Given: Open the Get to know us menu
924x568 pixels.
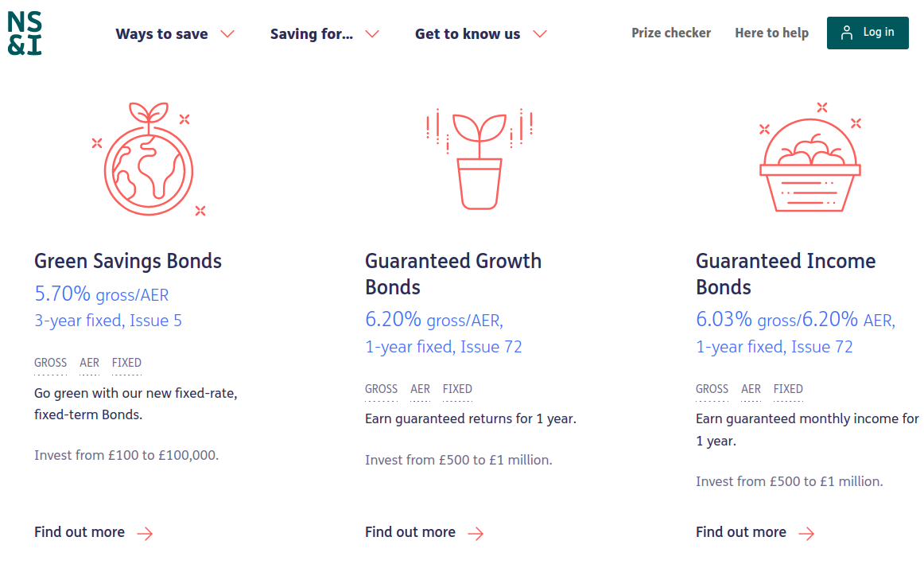Looking at the screenshot, I should (468, 34).
